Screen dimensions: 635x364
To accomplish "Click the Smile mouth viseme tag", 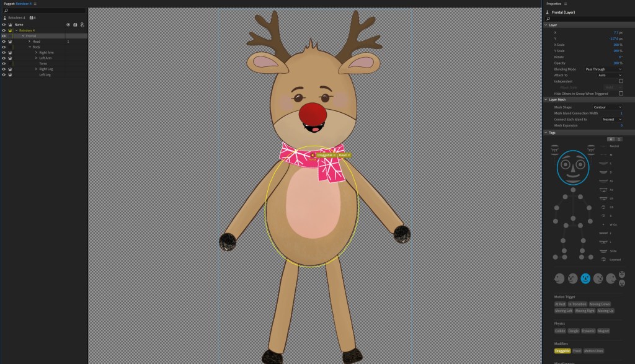I will pyautogui.click(x=613, y=251).
